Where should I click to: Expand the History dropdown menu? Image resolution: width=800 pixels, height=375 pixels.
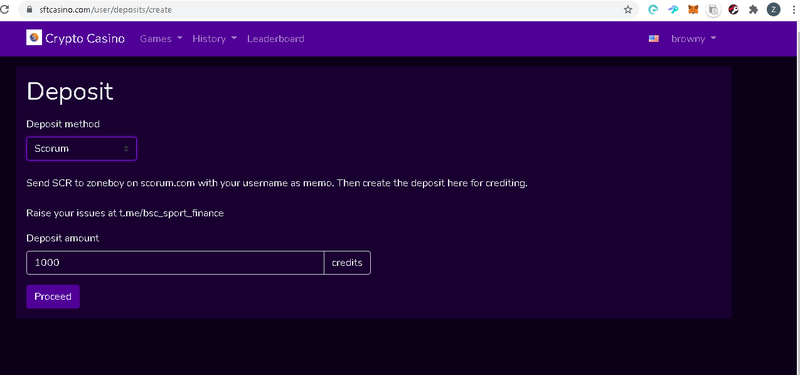pos(215,39)
